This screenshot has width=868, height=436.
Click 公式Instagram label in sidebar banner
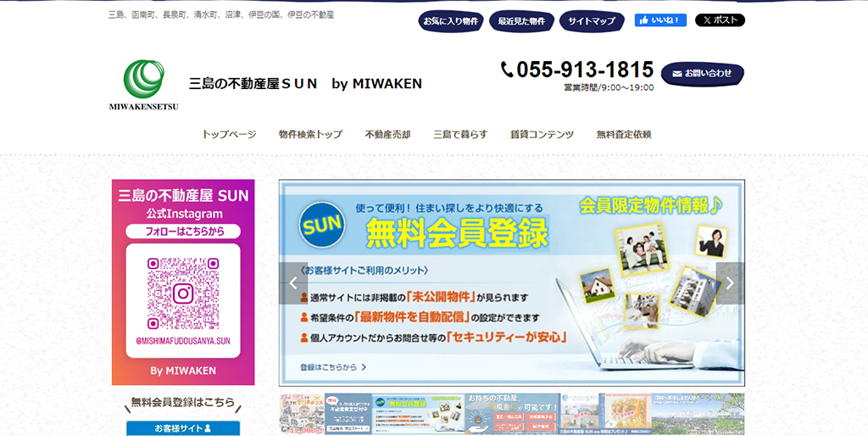(184, 214)
